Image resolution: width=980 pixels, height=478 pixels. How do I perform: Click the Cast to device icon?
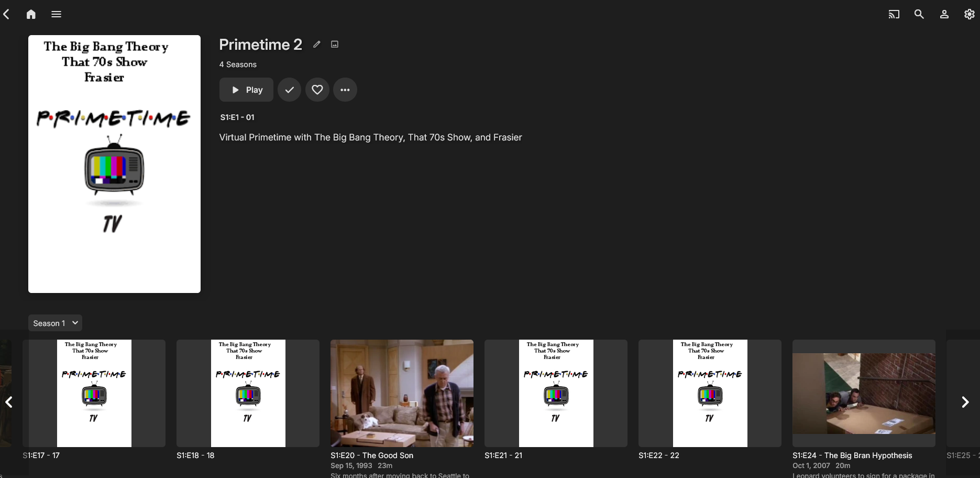[x=894, y=14]
